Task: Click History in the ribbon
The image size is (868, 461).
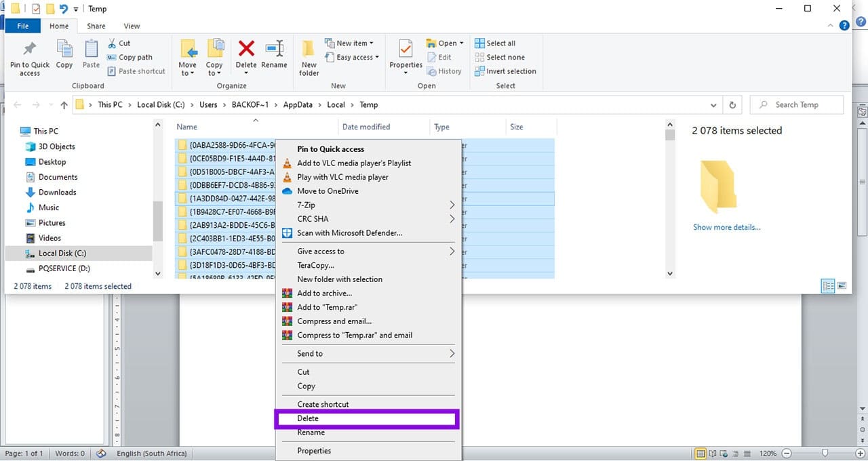Action: pyautogui.click(x=444, y=71)
